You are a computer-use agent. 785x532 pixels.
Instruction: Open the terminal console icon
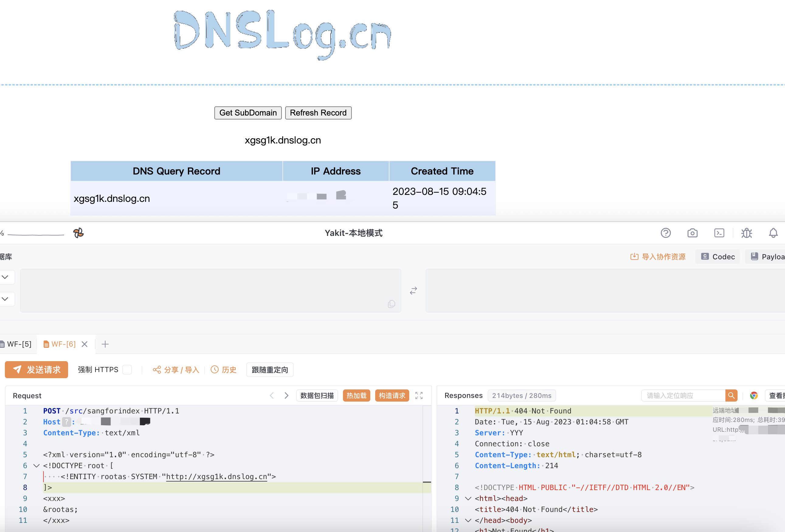(x=719, y=233)
